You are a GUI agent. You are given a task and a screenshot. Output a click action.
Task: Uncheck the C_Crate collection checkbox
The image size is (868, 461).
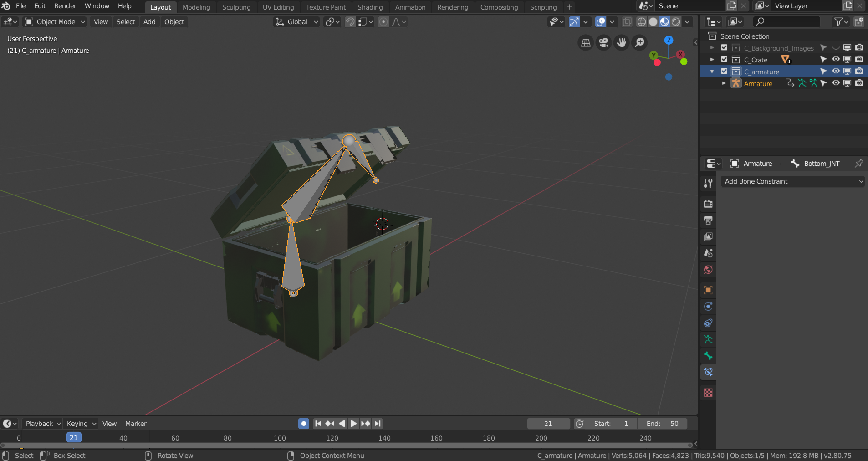[x=724, y=59]
